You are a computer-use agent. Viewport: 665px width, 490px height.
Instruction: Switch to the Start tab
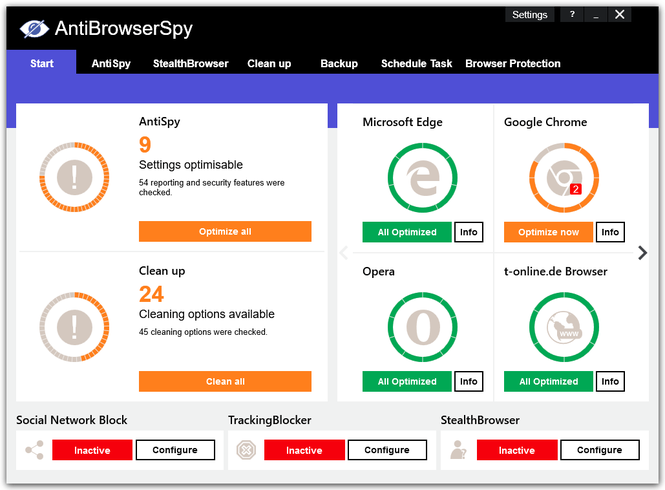coord(42,63)
